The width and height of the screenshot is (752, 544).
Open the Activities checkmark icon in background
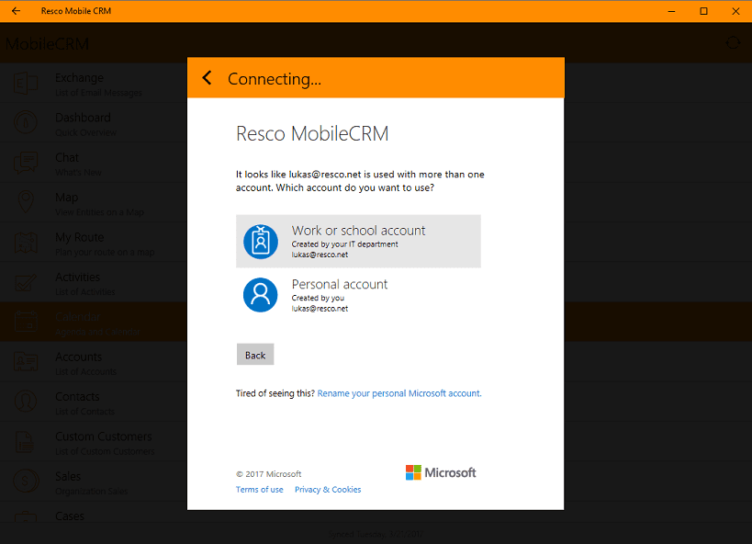coord(26,282)
